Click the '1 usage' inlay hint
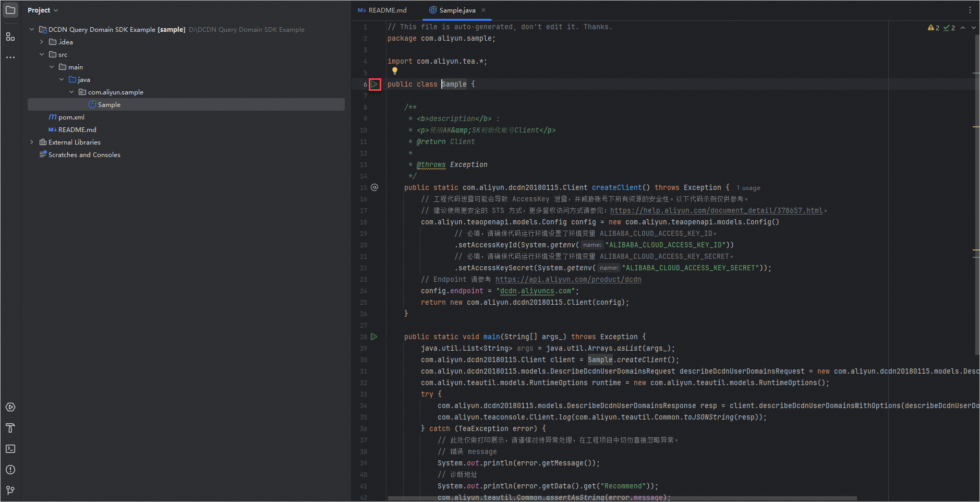 tap(748, 188)
